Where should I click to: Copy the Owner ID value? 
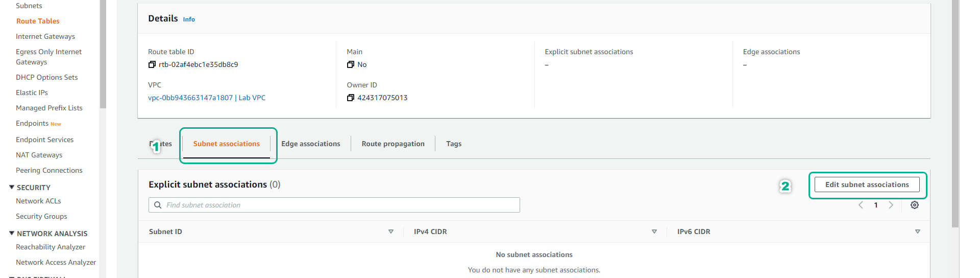point(350,98)
